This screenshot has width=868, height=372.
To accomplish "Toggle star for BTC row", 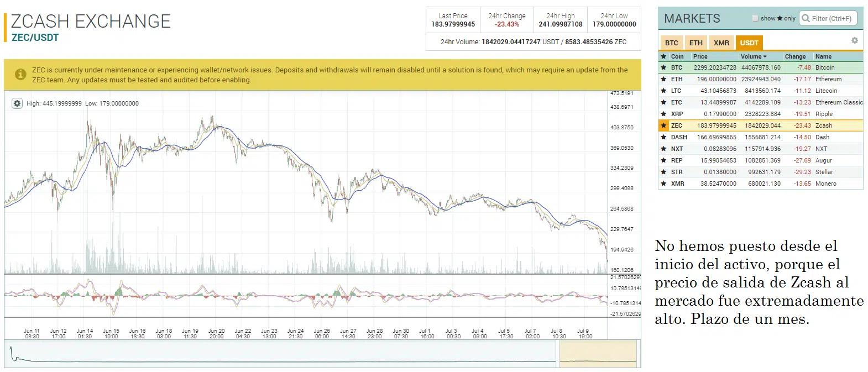I will coord(663,67).
